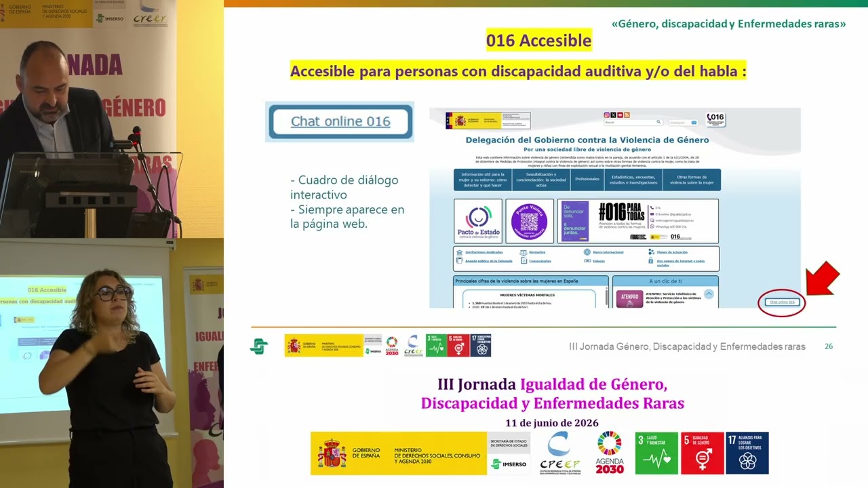The width and height of the screenshot is (868, 488).
Task: Click the small SDG 3 icon in slide footer
Action: point(436,346)
